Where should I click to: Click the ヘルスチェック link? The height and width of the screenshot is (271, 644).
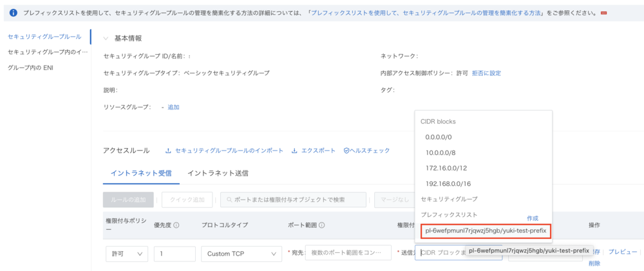[x=370, y=151]
